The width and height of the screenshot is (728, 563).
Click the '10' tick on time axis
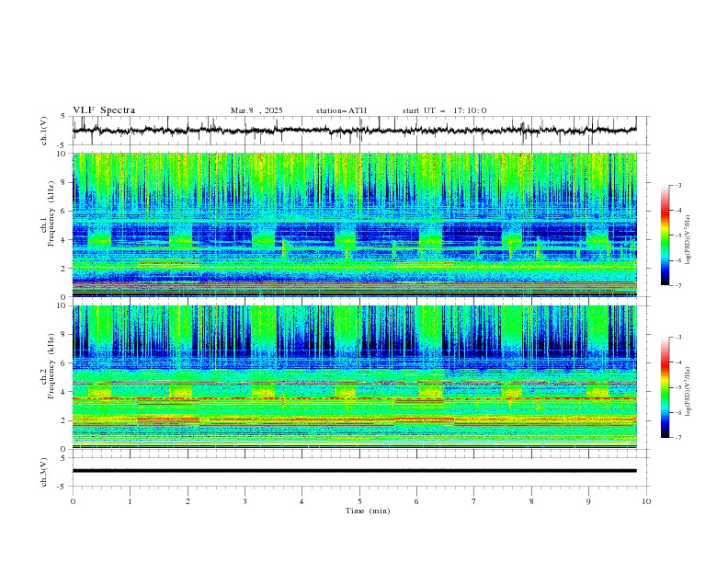pyautogui.click(x=646, y=501)
